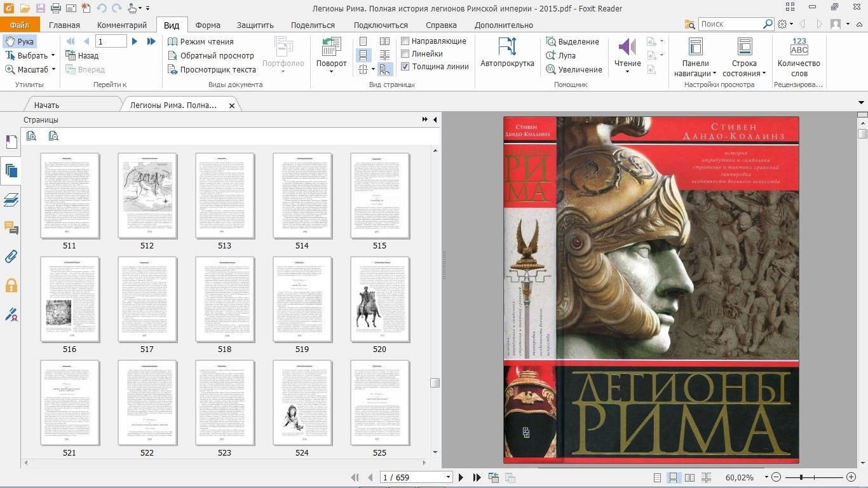The width and height of the screenshot is (868, 488).
Task: Switch to the Комментарий tab
Action: pyautogui.click(x=122, y=25)
